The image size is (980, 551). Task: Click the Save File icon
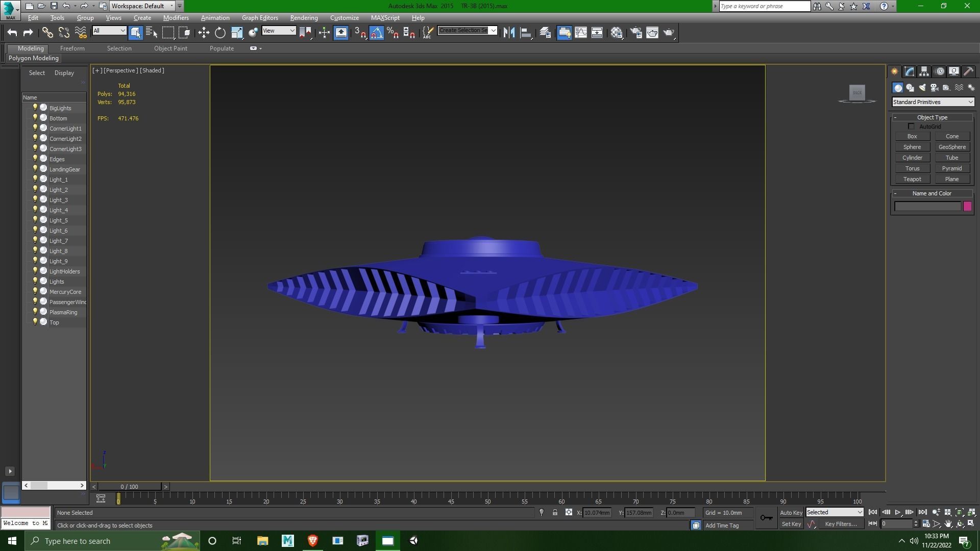pyautogui.click(x=54, y=6)
